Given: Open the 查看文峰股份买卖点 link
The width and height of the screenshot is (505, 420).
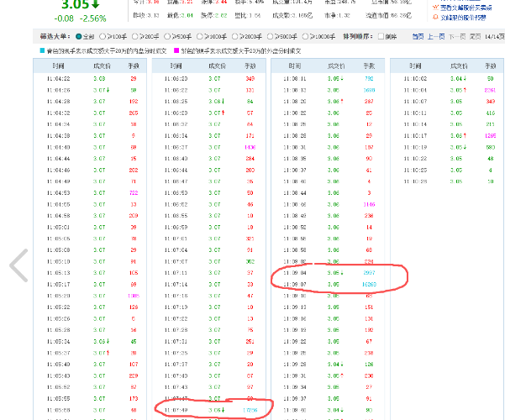Looking at the screenshot, I should tap(466, 8).
